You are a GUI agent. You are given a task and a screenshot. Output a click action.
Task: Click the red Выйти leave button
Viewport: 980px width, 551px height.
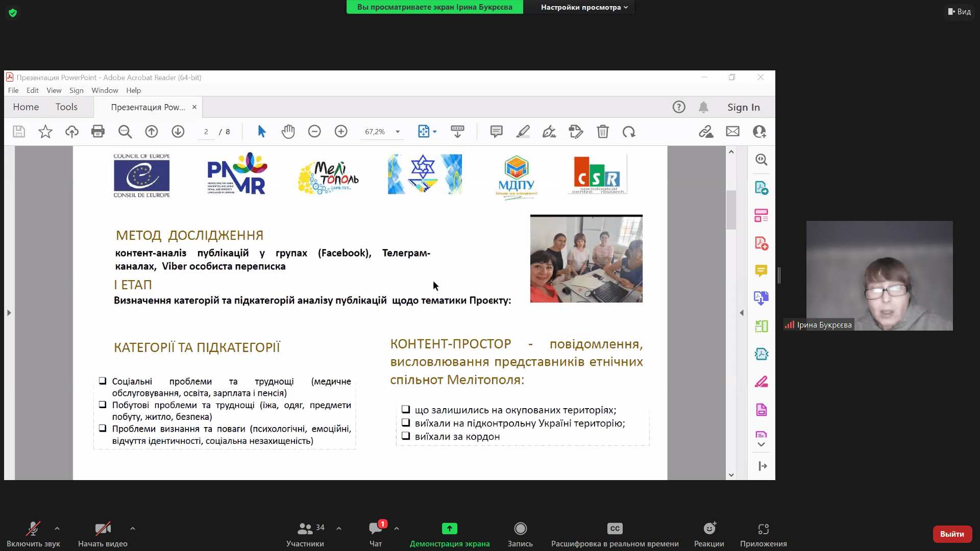(952, 534)
